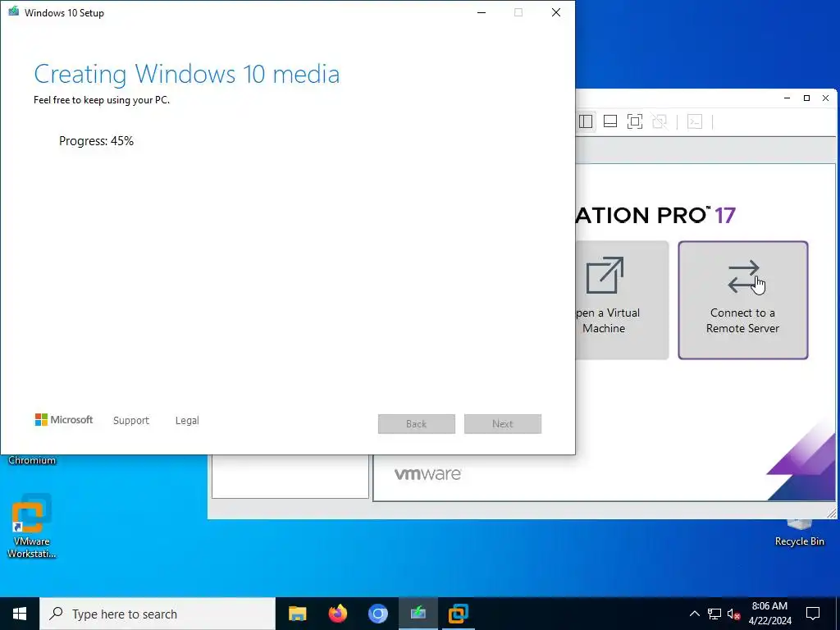Open VMware Workstation desktop shortcut
The image size is (840, 630).
(32, 527)
